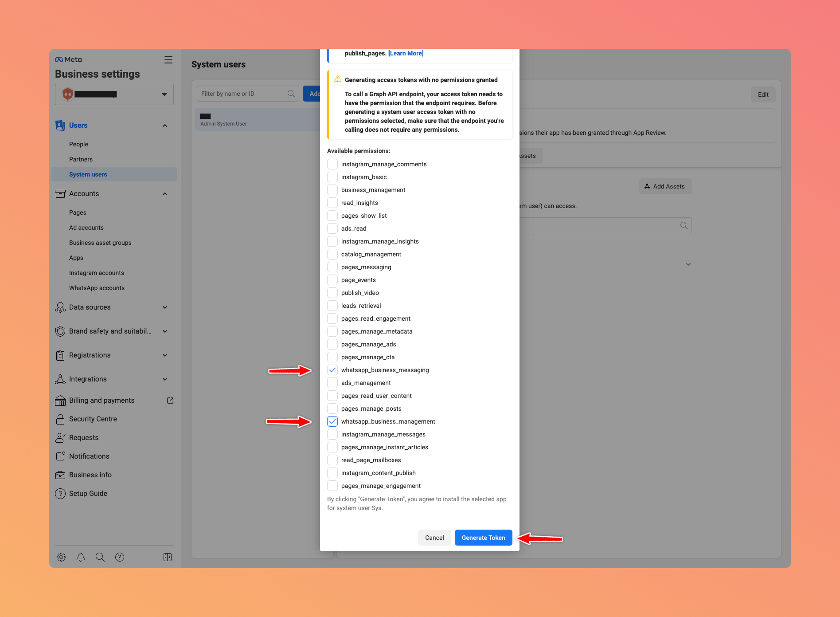This screenshot has width=840, height=617.
Task: Expand the Data sources section
Action: tap(165, 307)
